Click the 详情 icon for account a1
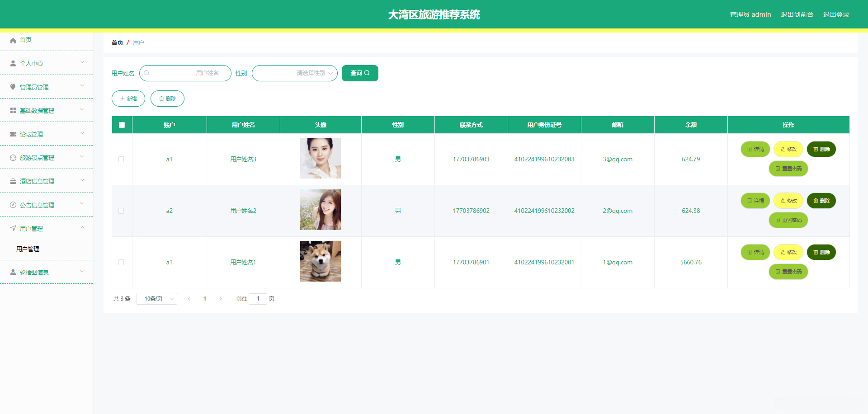 tap(750, 252)
